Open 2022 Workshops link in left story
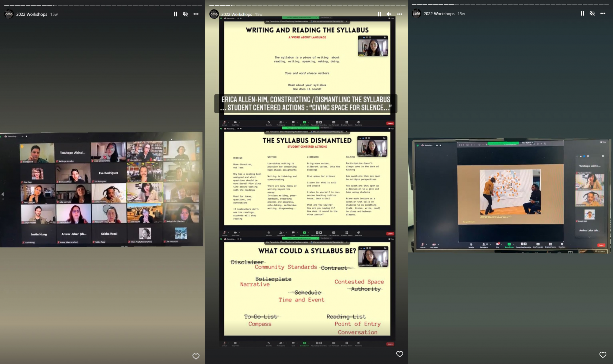Image resolution: width=613 pixels, height=364 pixels. (x=32, y=14)
